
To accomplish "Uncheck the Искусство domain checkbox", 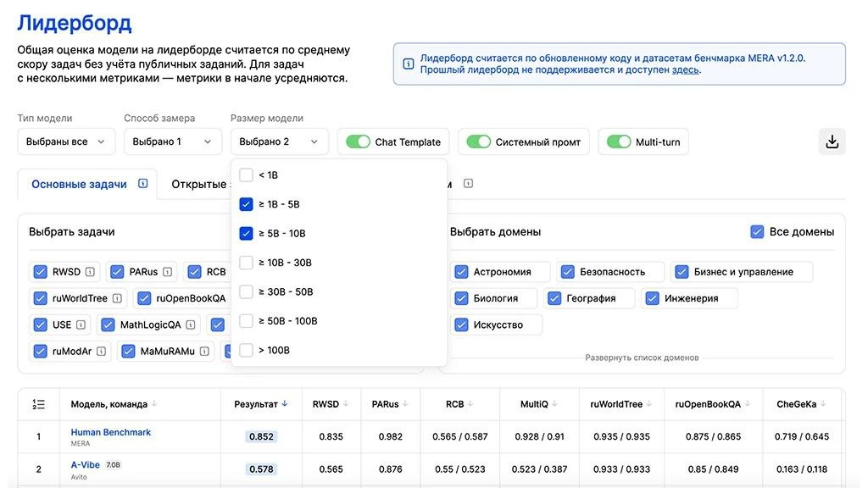I will 461,324.
